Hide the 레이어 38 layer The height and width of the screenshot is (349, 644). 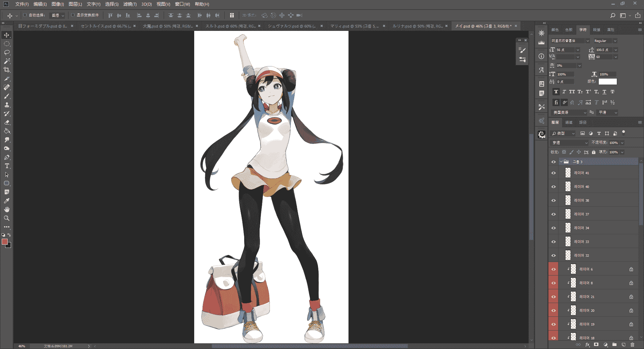(553, 201)
